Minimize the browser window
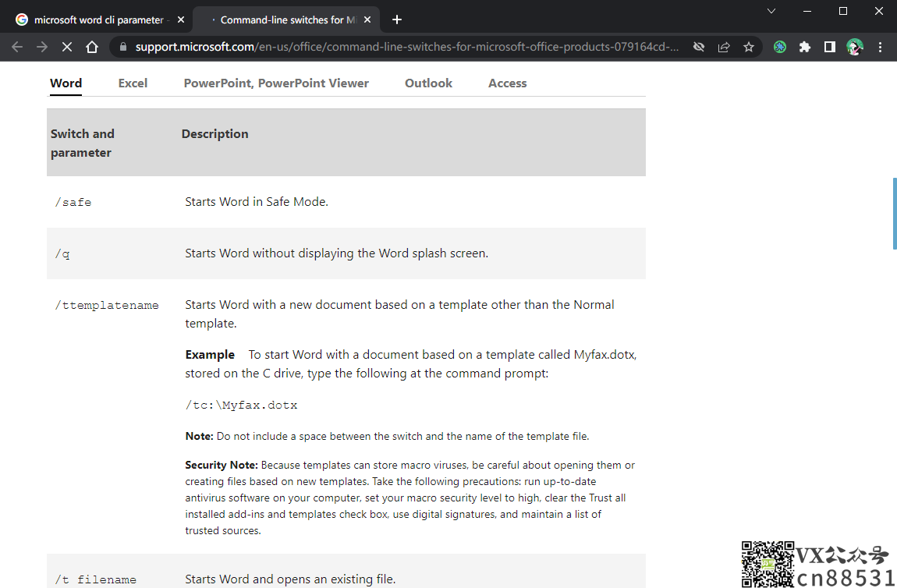 807,11
